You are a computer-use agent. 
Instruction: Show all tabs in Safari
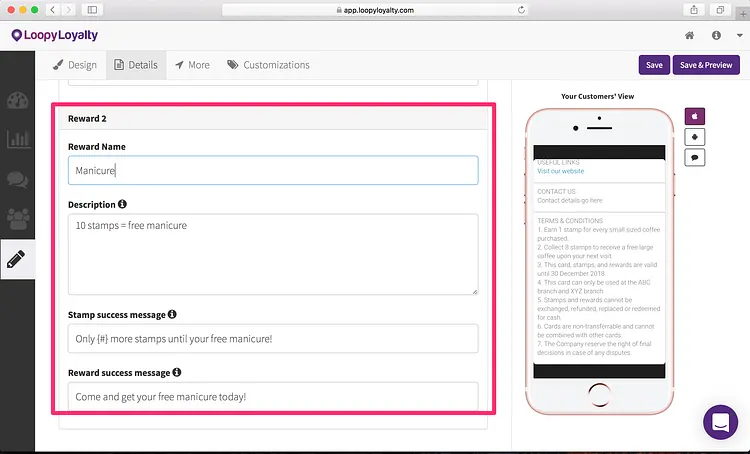[720, 10]
